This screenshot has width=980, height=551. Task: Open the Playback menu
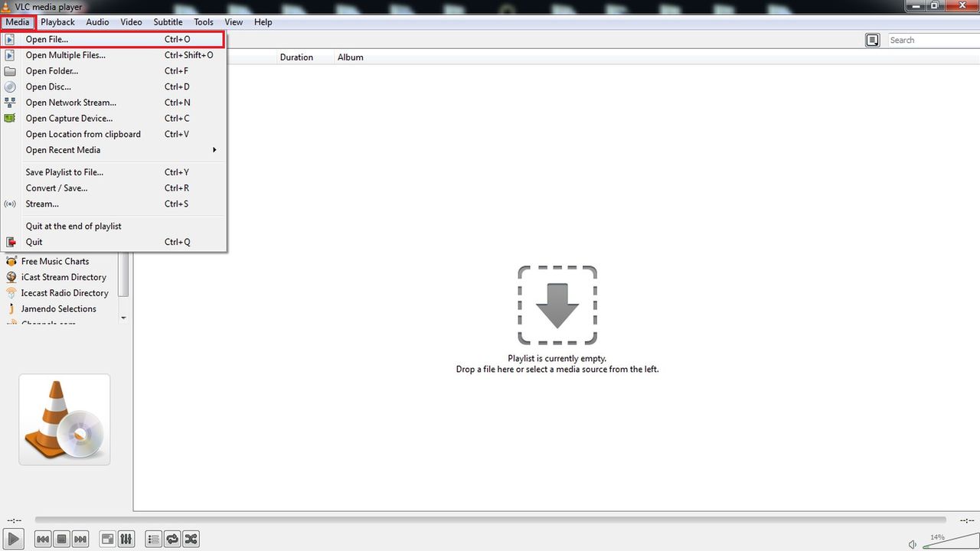58,22
